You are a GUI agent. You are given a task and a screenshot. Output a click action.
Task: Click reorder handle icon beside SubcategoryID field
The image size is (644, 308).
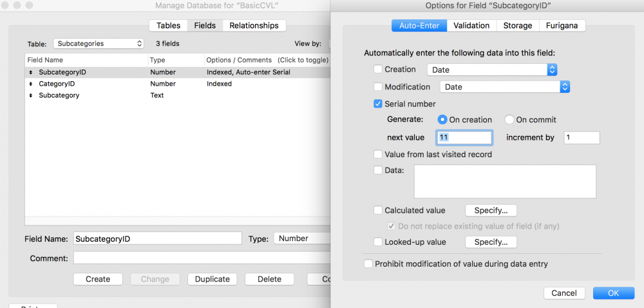31,72
